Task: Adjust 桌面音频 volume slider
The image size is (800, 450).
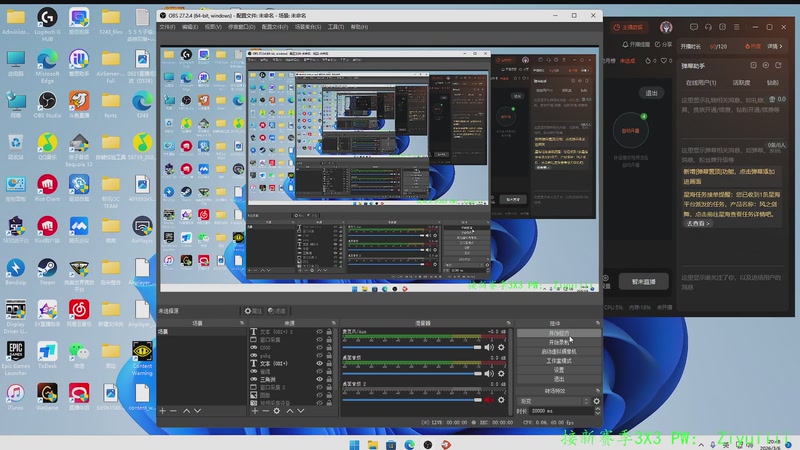Action: (412, 373)
